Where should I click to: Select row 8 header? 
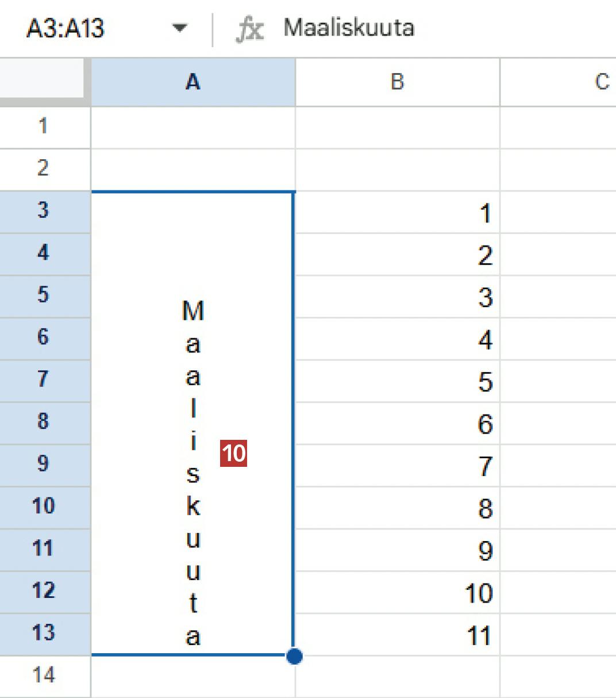click(x=44, y=422)
